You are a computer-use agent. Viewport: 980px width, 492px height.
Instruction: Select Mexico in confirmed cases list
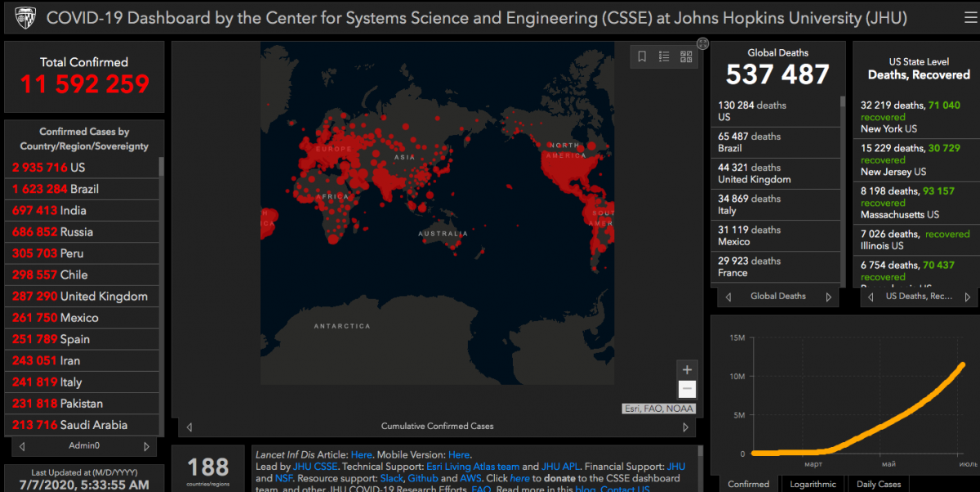click(82, 317)
